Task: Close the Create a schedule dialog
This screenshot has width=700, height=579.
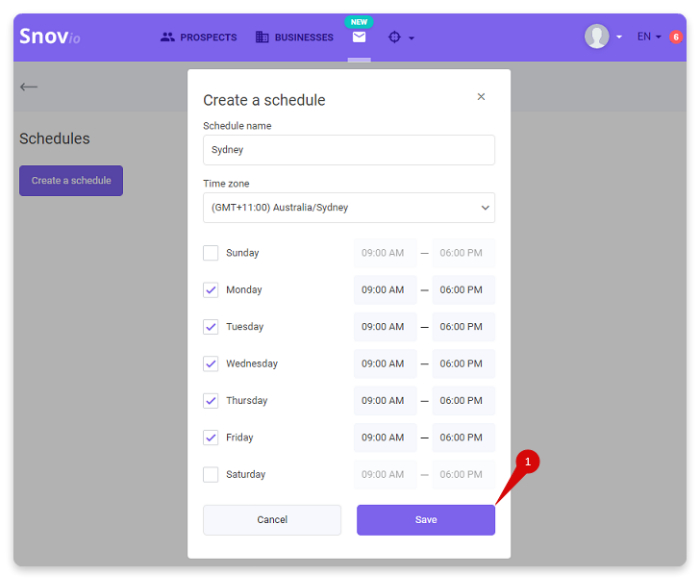Action: pyautogui.click(x=481, y=96)
